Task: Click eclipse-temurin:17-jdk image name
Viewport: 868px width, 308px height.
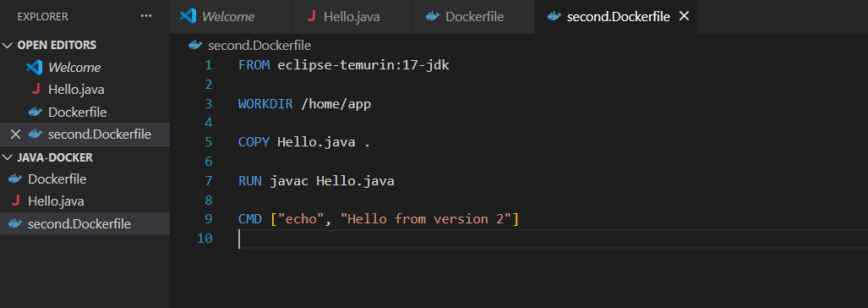Action: pyautogui.click(x=363, y=65)
